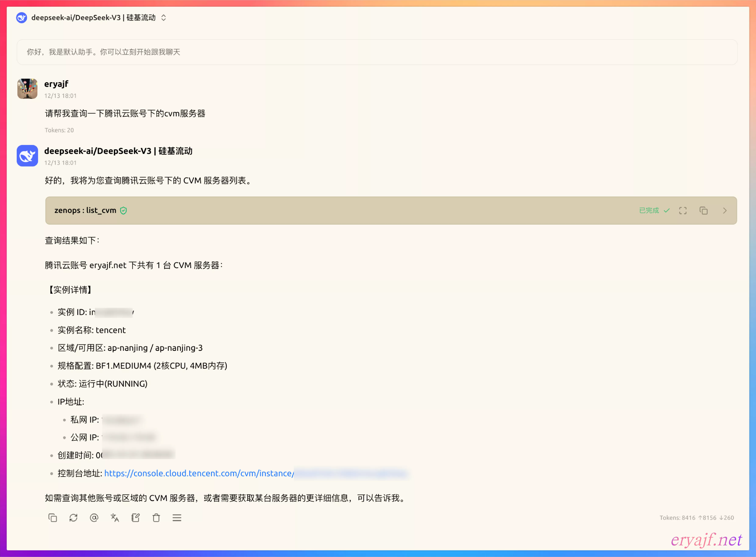Image resolution: width=756 pixels, height=557 pixels.
Task: Expand the list_cvm tool result fullscreen
Action: click(683, 210)
